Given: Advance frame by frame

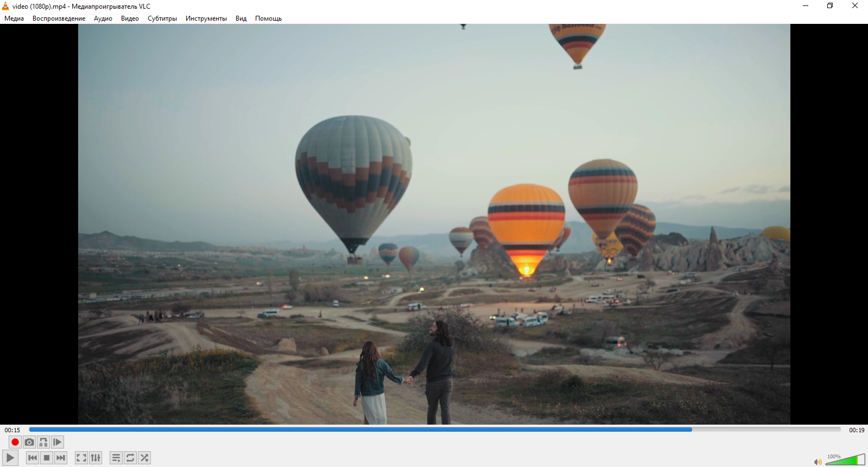Looking at the screenshot, I should click(58, 442).
